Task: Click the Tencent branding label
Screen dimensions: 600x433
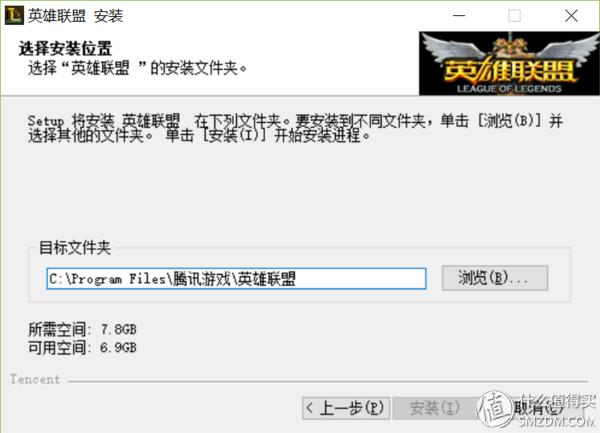Action: 35,379
